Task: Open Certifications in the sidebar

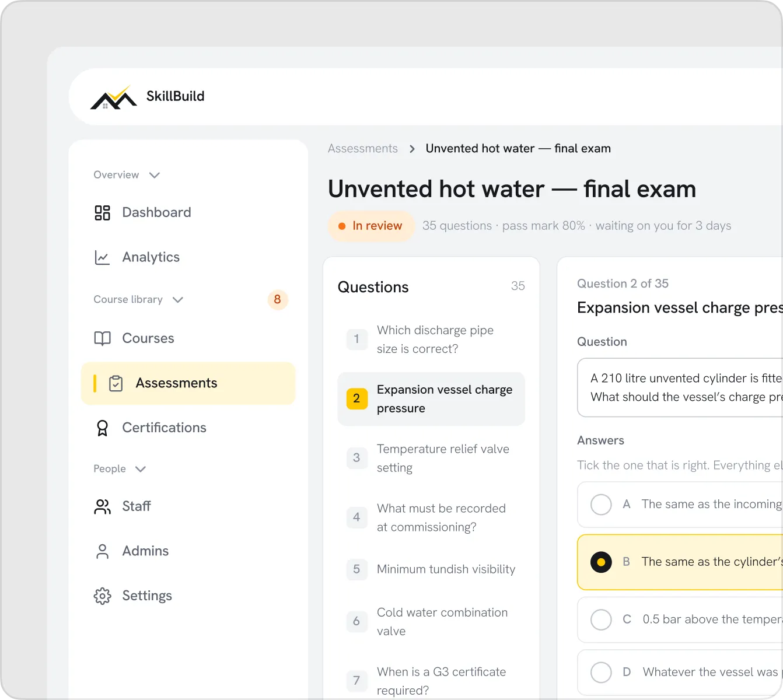Action: click(188, 428)
